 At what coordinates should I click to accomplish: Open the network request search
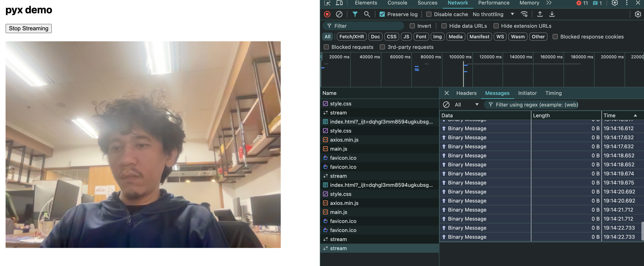(367, 14)
